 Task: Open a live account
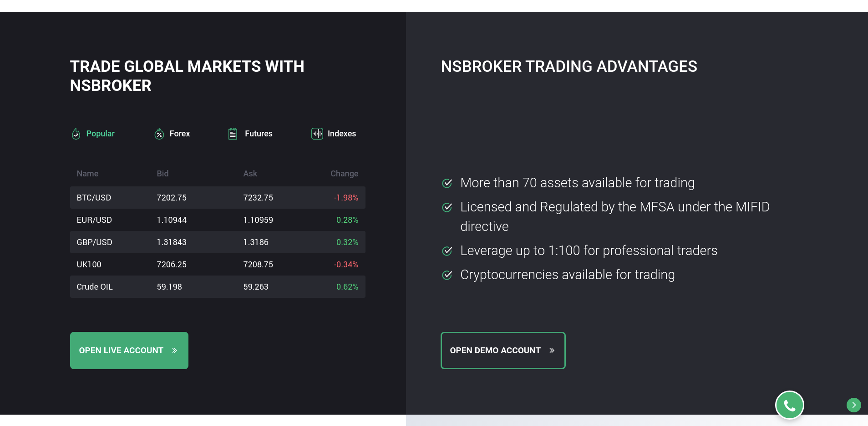pyautogui.click(x=129, y=351)
